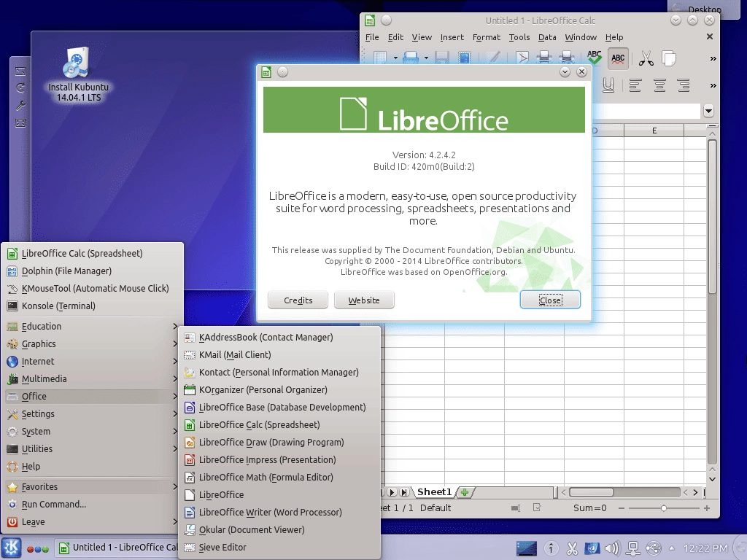Expand the Graphics submenu
Image resolution: width=747 pixels, height=560 pixels.
93,344
